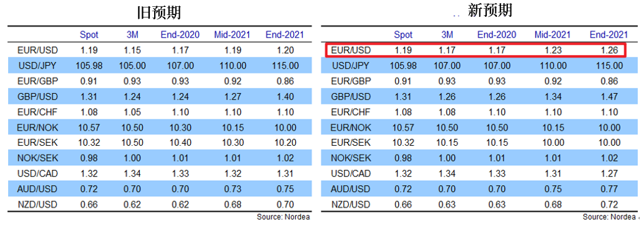Screen dimensions: 644x227
Task: Select the USD/JPY label in the old forecast table
Action: [x=37, y=66]
